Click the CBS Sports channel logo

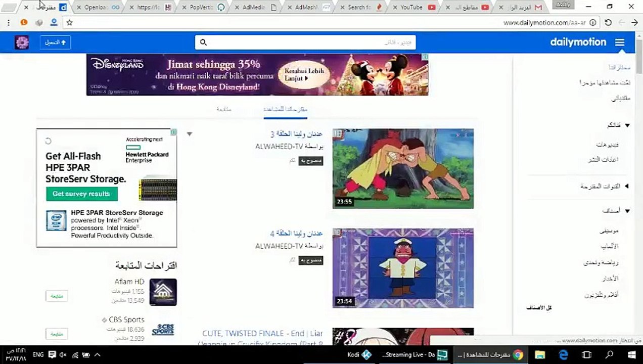click(x=163, y=329)
